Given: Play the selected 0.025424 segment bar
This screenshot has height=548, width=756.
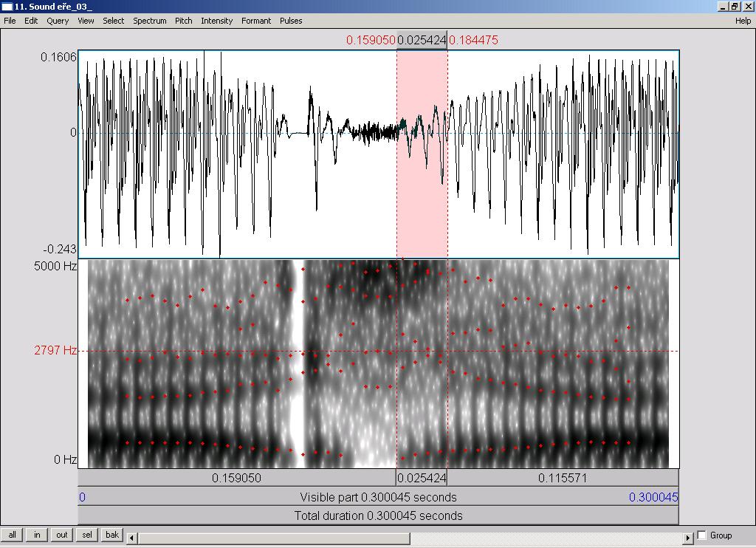Looking at the screenshot, I should click(422, 478).
